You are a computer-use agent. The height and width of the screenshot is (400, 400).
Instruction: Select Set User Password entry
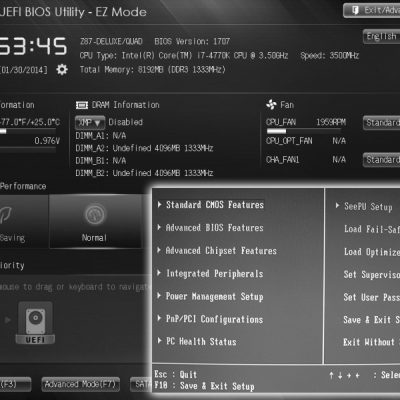[x=372, y=297]
